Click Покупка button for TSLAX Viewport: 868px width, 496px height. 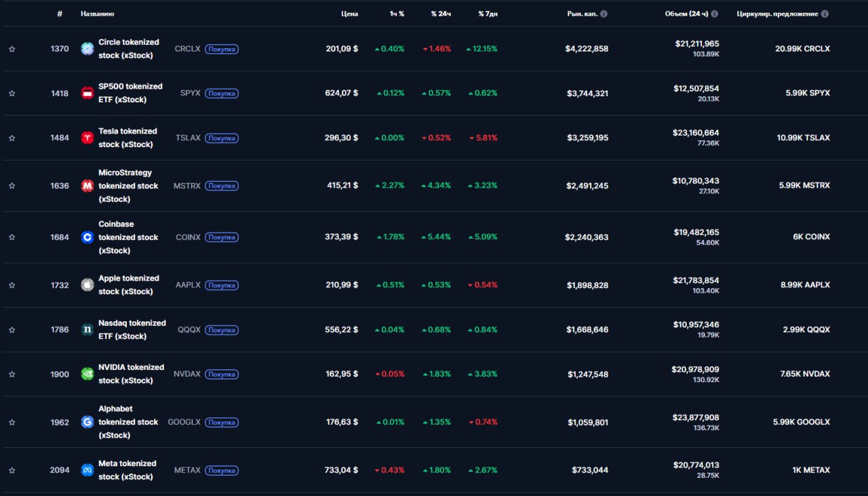click(x=222, y=138)
